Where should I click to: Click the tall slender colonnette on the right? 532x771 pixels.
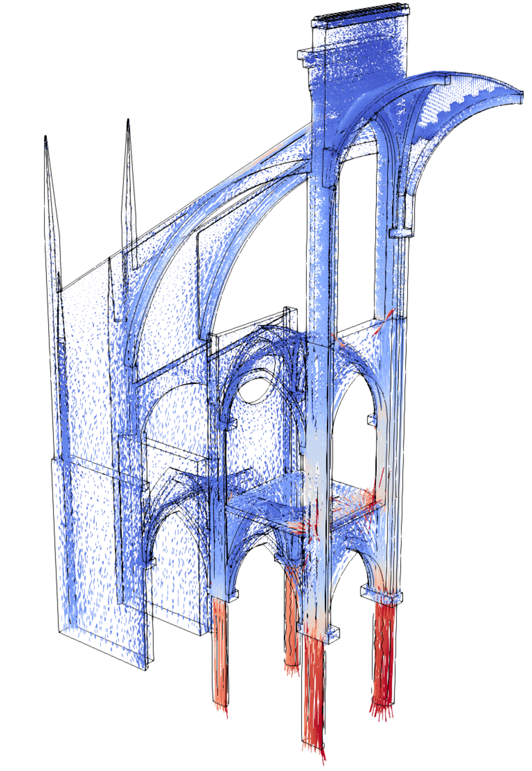point(400,268)
